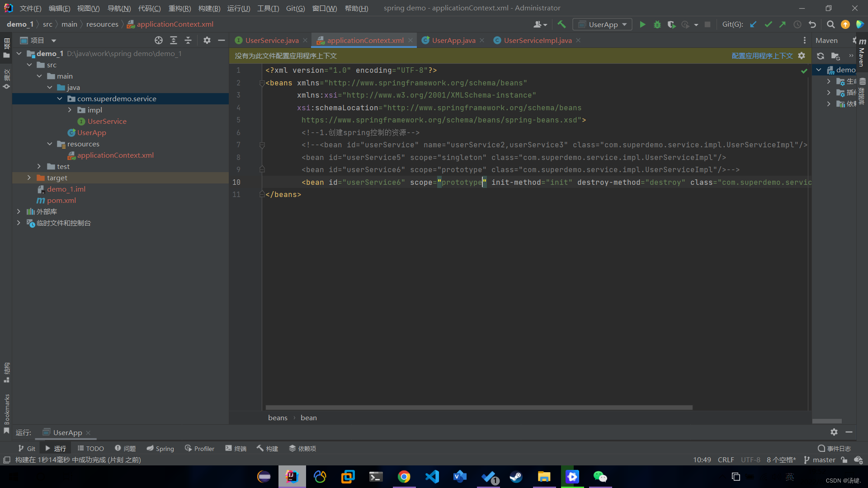Expand the target folder in tree

tap(29, 178)
